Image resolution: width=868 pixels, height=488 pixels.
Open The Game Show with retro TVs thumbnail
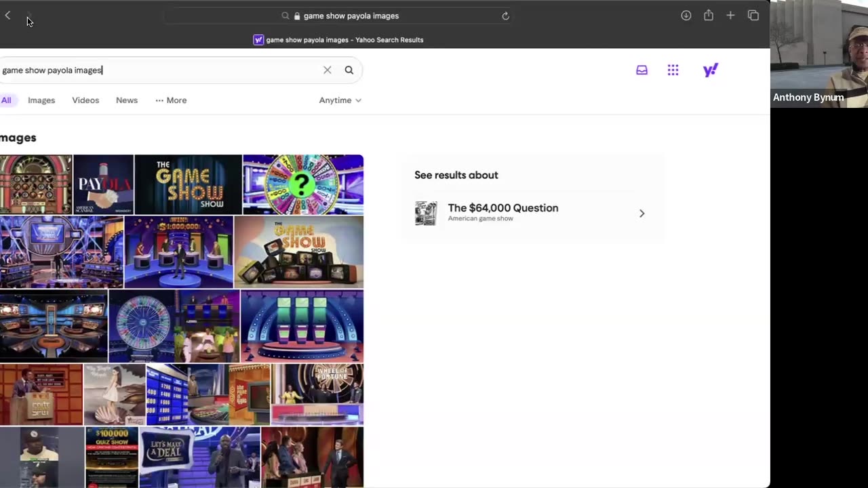click(x=298, y=252)
